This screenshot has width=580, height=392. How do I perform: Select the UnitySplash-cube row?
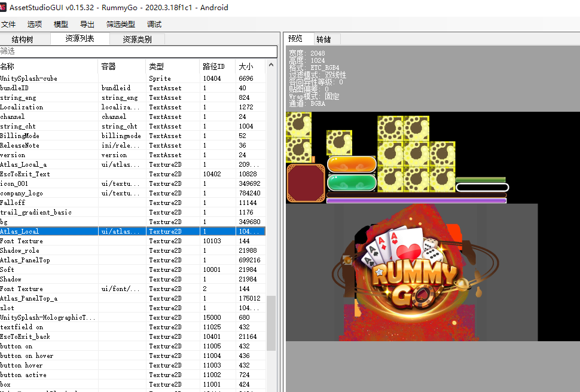pos(133,78)
